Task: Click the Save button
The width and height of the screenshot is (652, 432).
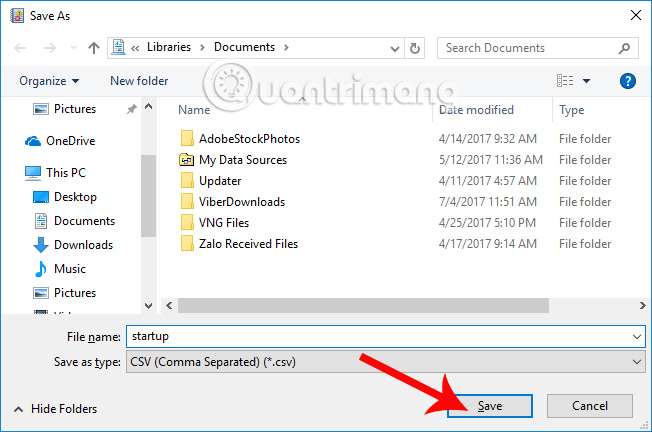Action: coord(490,406)
